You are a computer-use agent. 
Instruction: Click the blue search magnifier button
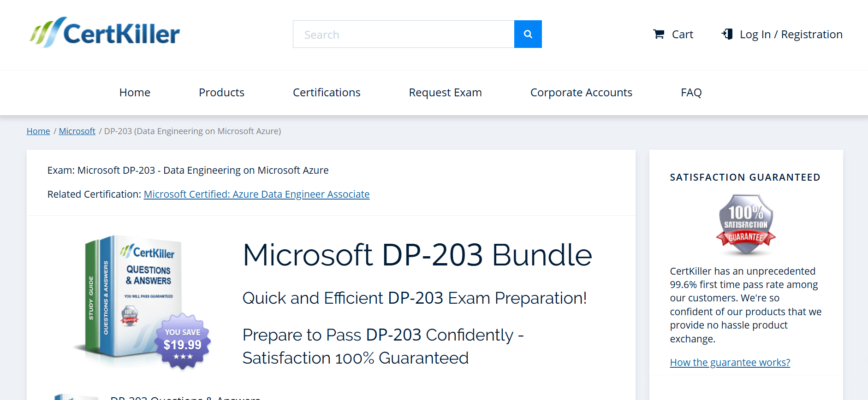point(528,34)
